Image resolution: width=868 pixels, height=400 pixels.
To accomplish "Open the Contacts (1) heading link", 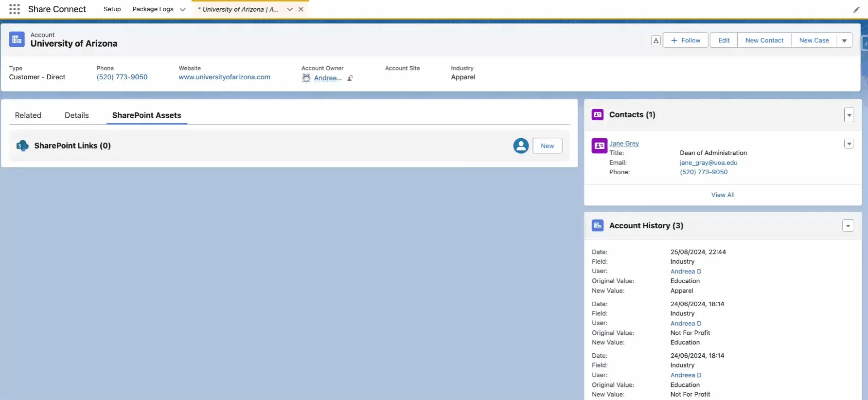I will point(632,114).
